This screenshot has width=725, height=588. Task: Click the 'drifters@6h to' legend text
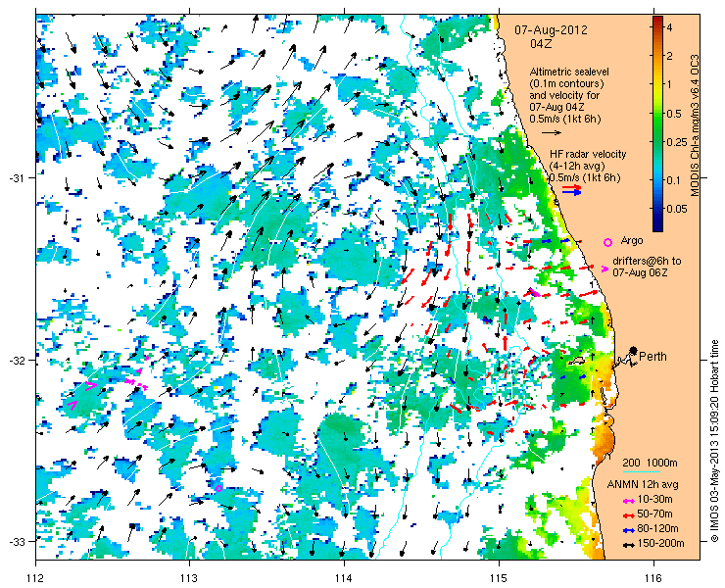coord(647,261)
